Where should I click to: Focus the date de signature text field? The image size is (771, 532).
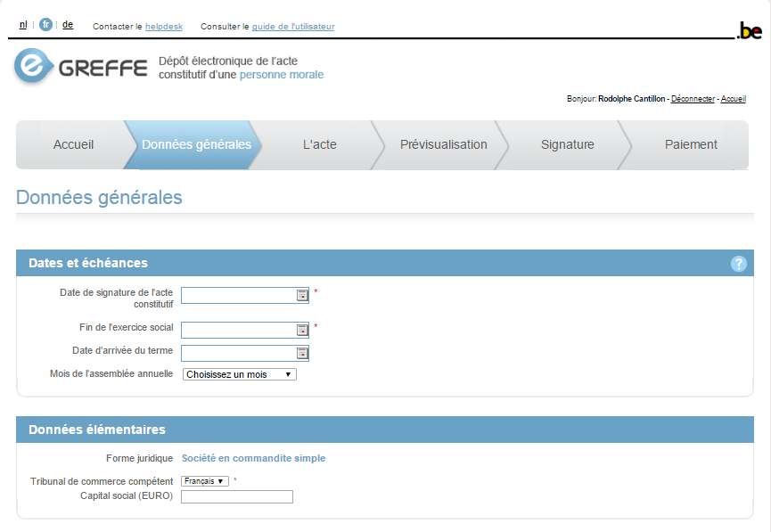(237, 296)
